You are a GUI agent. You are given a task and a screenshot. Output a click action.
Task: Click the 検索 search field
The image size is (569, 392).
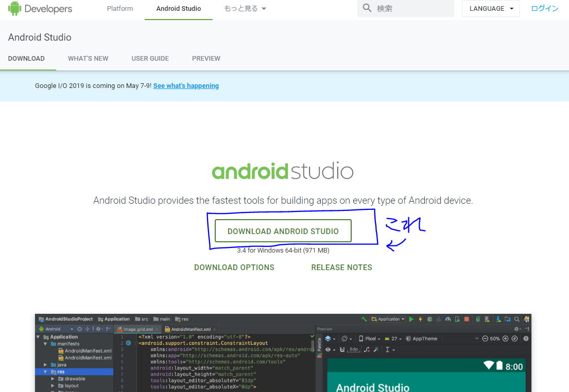(x=406, y=8)
